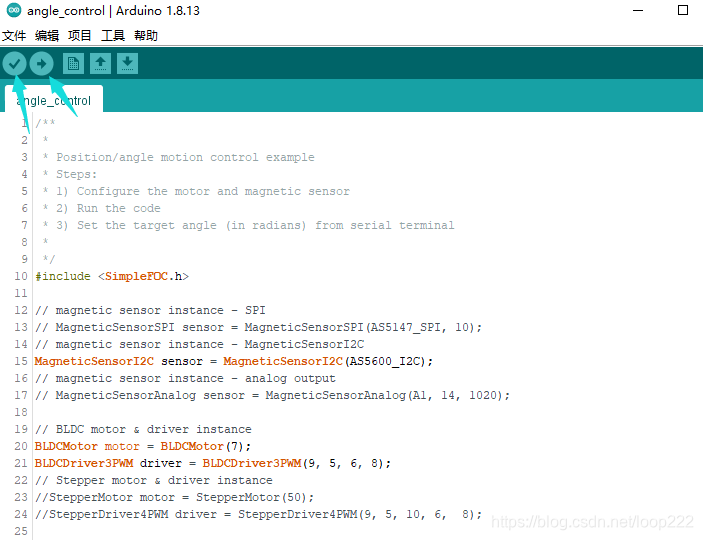Open a sketch with the up-arrow icon

click(x=100, y=64)
